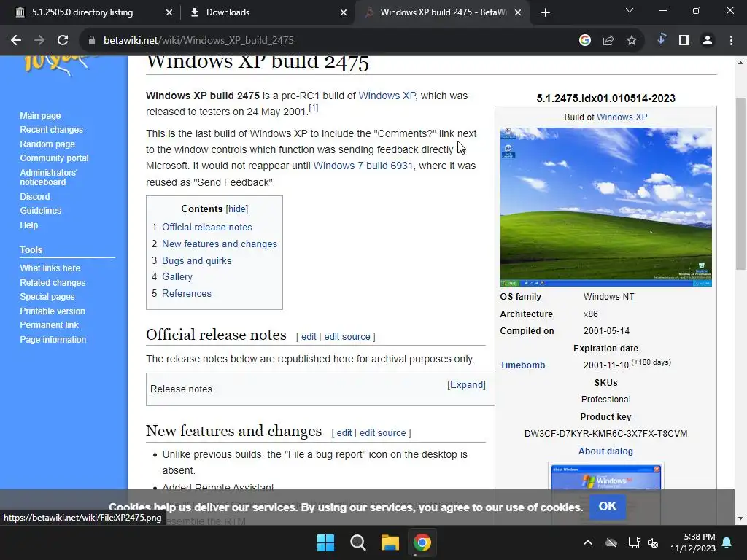The height and width of the screenshot is (560, 747).
Task: Bookmark this page with star icon
Action: coord(632,41)
